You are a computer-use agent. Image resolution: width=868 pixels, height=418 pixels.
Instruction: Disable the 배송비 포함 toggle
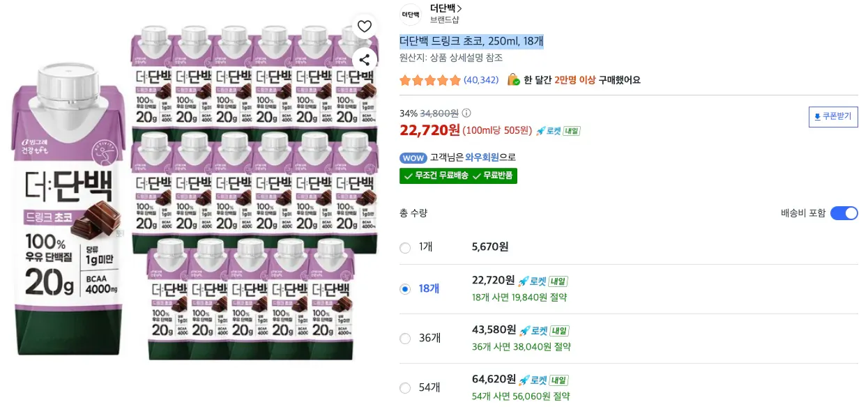click(x=844, y=213)
